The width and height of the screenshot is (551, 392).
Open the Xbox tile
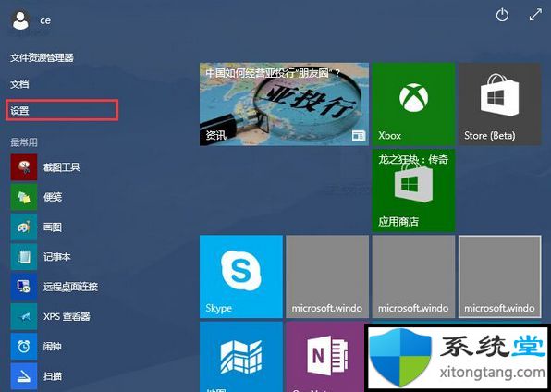click(413, 104)
